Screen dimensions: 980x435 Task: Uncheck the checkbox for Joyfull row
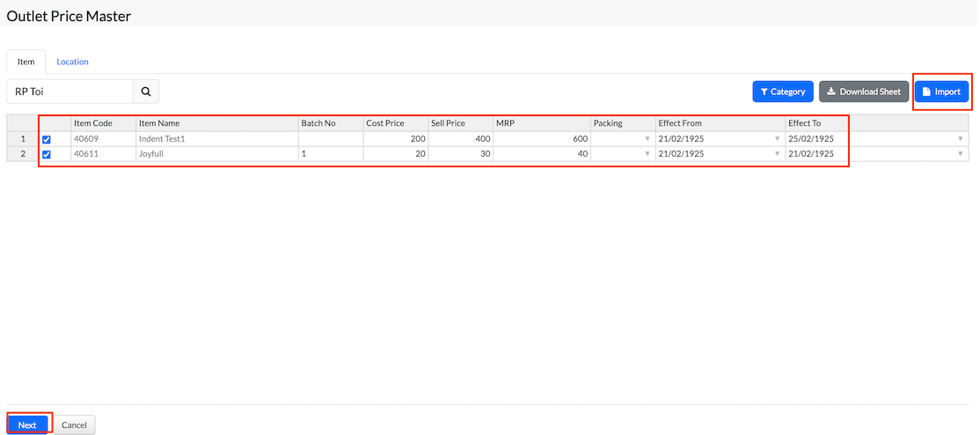click(47, 155)
